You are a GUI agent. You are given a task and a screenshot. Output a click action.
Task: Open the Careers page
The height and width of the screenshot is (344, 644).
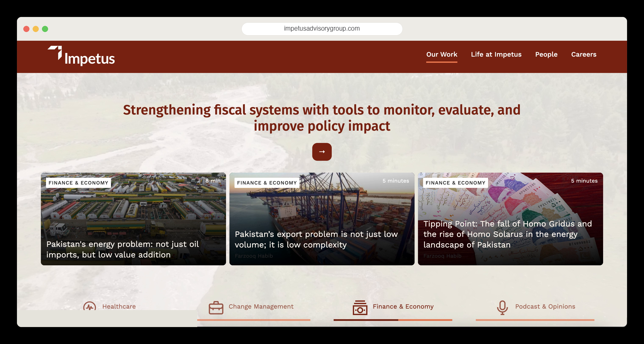[x=583, y=54]
